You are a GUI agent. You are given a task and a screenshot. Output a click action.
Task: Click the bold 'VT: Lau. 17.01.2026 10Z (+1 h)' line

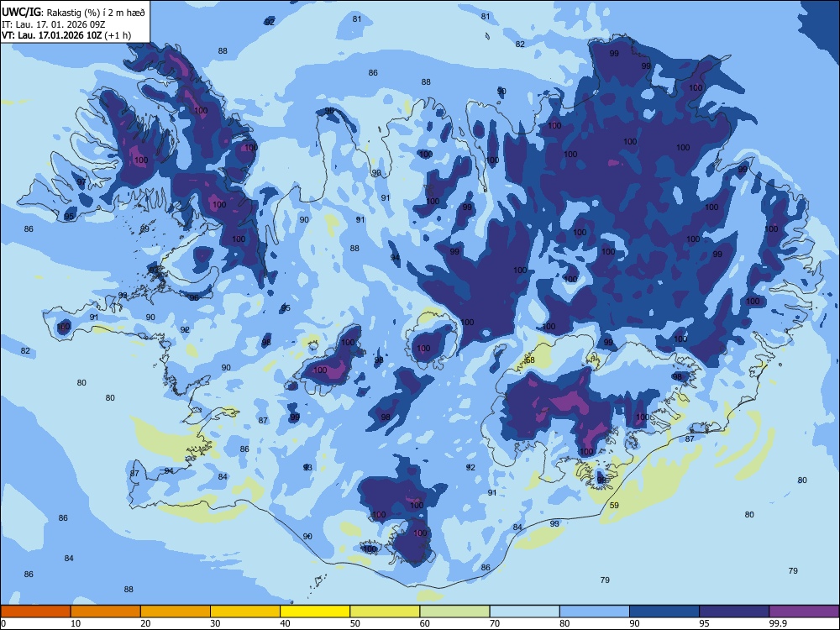click(x=66, y=35)
